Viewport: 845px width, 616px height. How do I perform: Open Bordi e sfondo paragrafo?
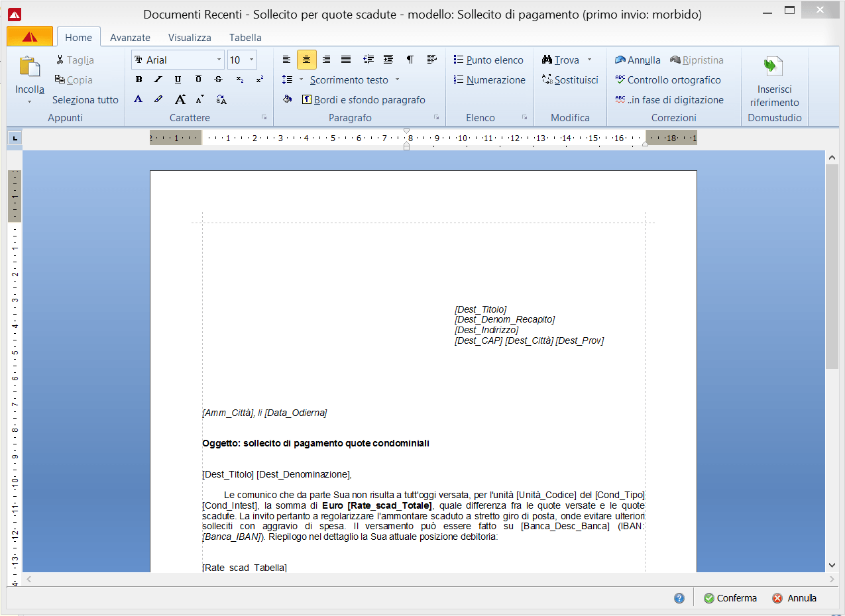[x=364, y=100]
